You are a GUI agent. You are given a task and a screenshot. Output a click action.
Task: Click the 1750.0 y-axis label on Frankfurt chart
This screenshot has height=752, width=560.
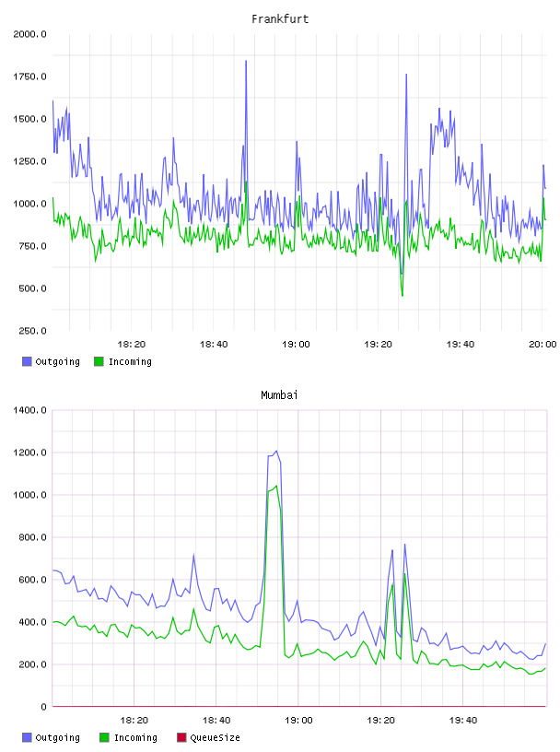pos(29,76)
